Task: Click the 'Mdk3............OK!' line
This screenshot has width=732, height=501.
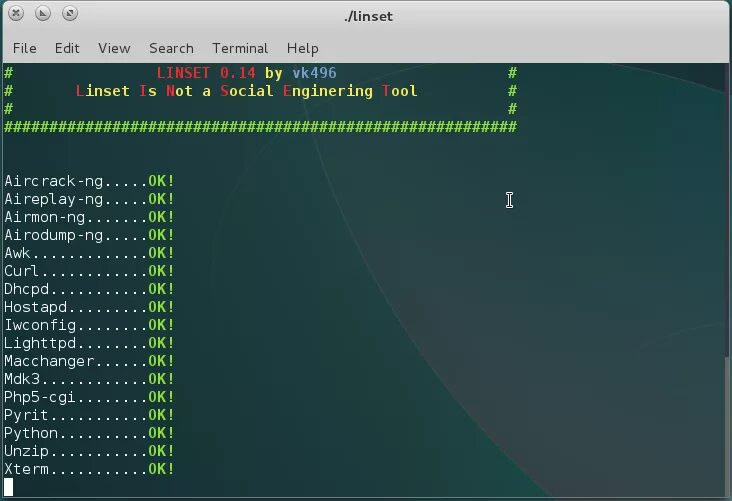Action: tap(89, 379)
